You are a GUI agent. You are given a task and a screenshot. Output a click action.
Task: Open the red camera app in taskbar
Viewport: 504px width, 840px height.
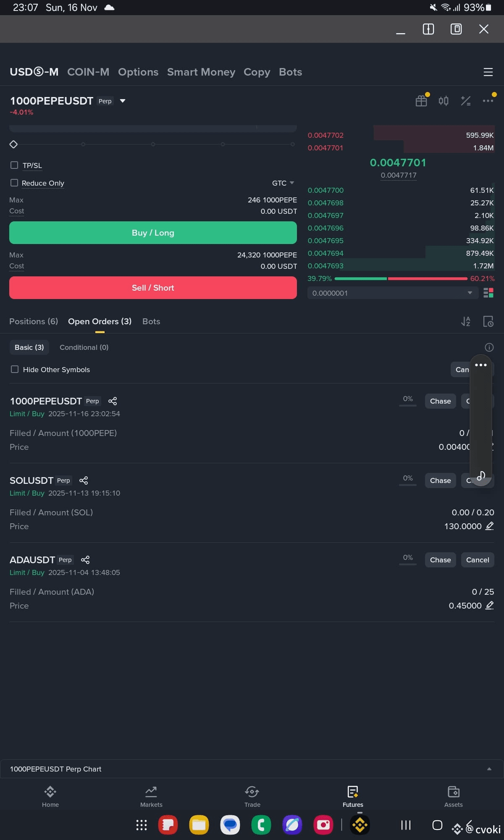point(323,825)
